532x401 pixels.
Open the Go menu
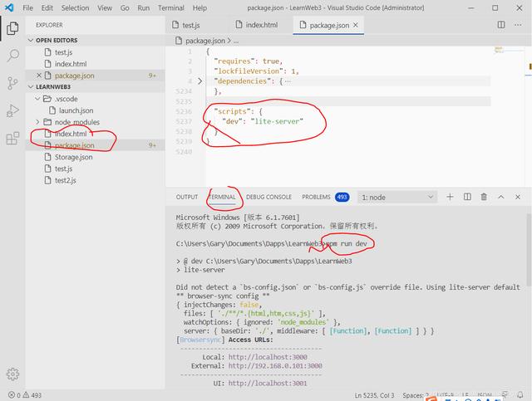pyautogui.click(x=125, y=7)
